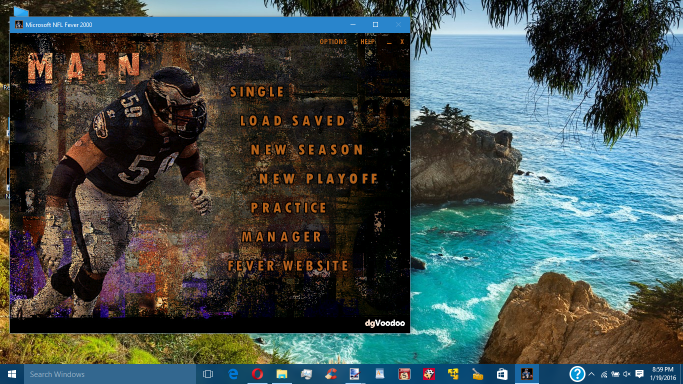Show hidden system tray icons
The width and height of the screenshot is (683, 384).
[592, 374]
